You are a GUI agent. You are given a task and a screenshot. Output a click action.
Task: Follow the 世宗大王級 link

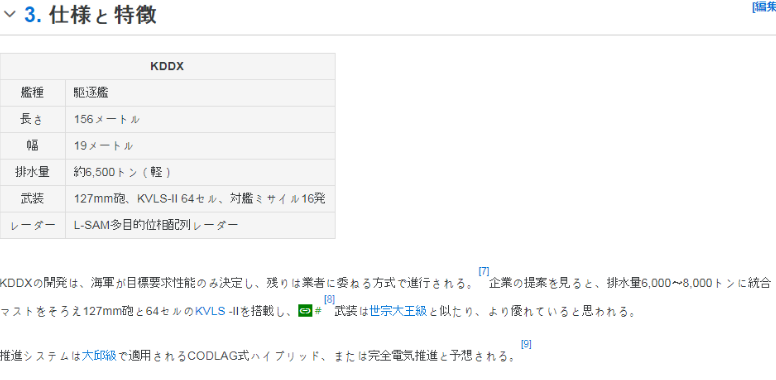click(398, 312)
